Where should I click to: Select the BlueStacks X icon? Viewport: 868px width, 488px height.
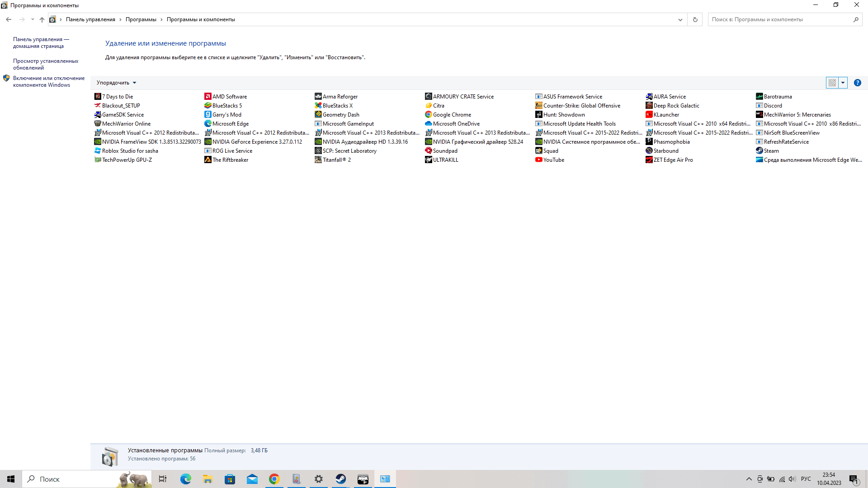pos(318,105)
